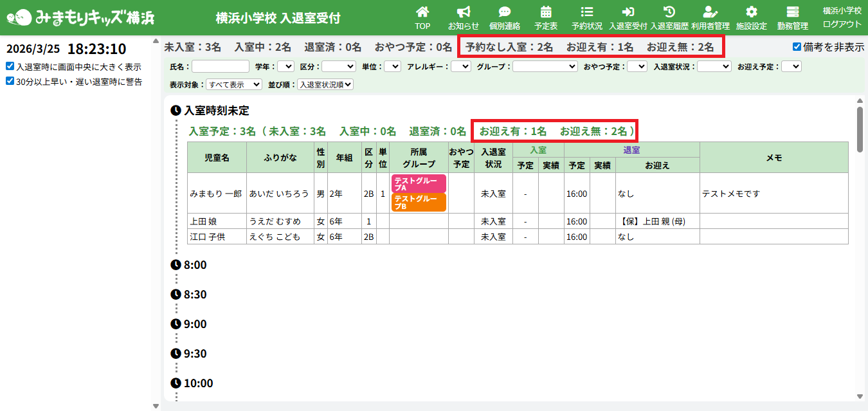Click the TOP home icon

[x=422, y=12]
